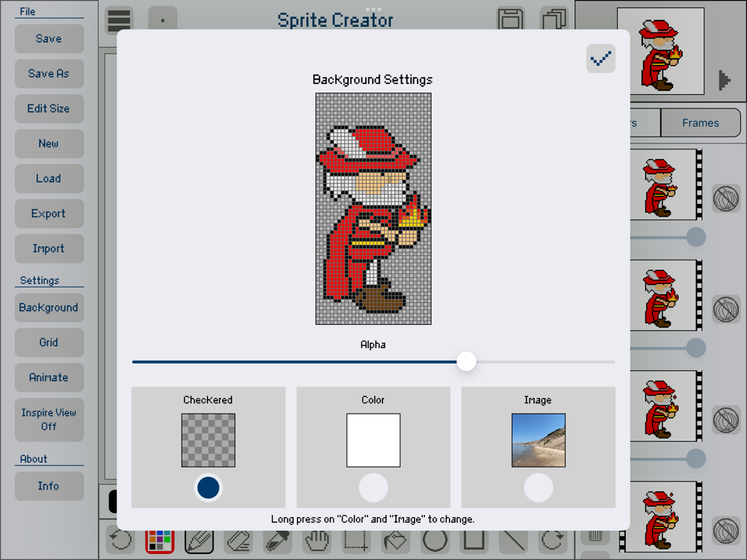Select the rectangle shape tool
Viewport: 747px width, 560px height.
click(x=474, y=541)
